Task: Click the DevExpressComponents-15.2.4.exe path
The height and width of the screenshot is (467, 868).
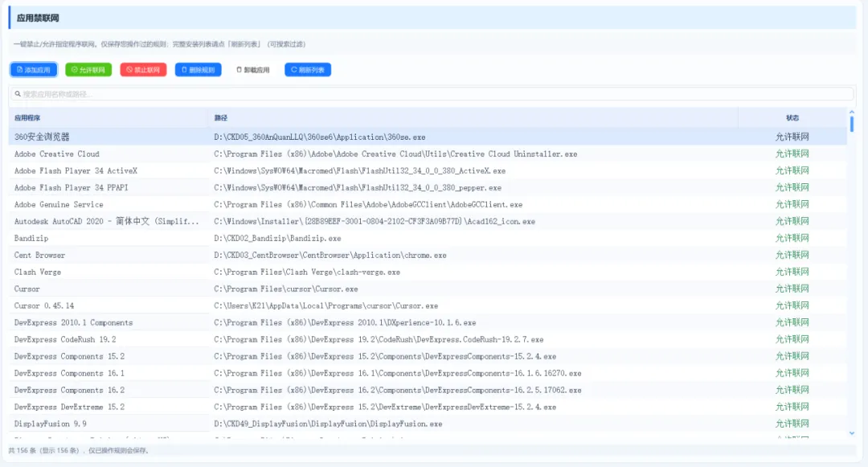Action: 385,356
